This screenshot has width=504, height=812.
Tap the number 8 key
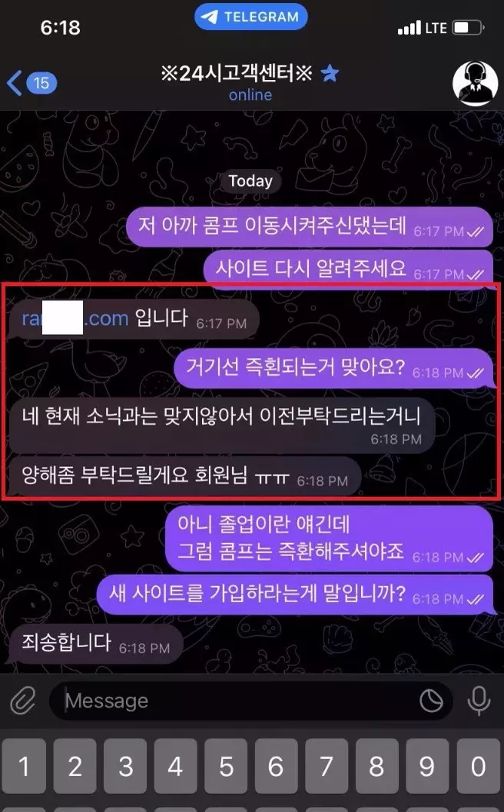pyautogui.click(x=377, y=766)
